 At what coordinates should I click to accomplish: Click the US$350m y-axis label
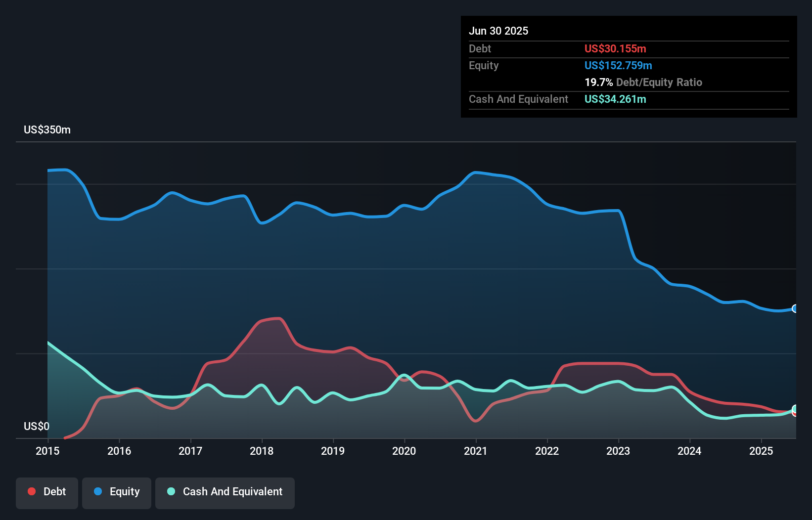tap(47, 130)
